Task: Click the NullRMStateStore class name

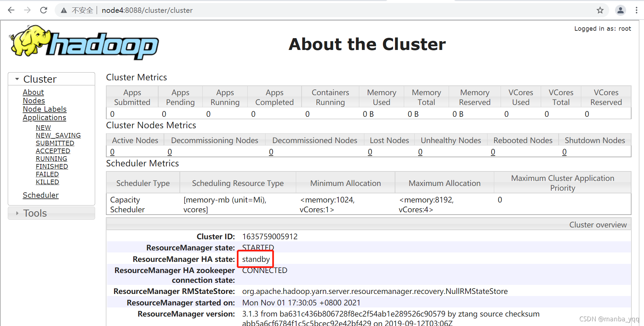Action: point(375,291)
